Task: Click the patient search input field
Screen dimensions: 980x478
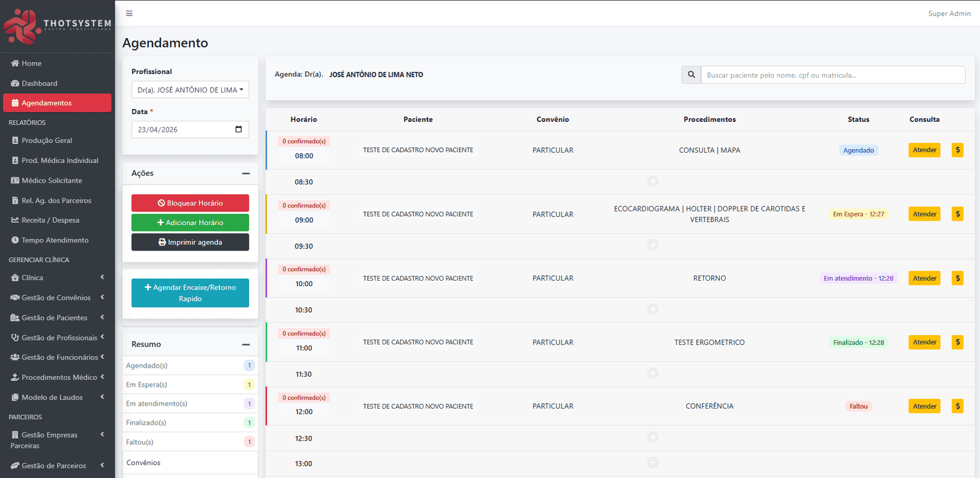Action: [x=832, y=75]
